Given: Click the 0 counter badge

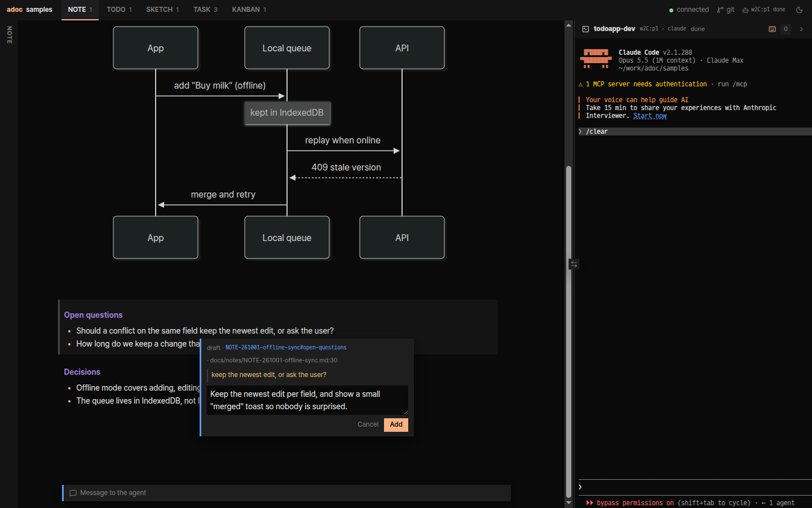Looking at the screenshot, I should tap(785, 29).
